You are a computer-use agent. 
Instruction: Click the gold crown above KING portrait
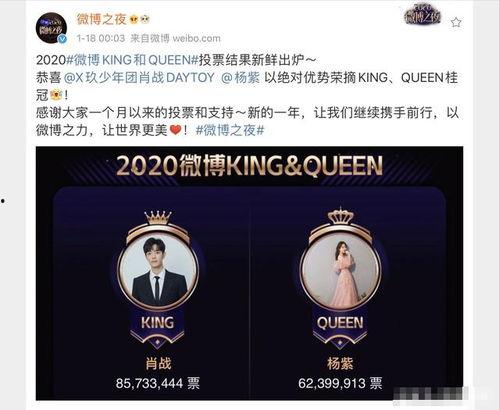158,217
